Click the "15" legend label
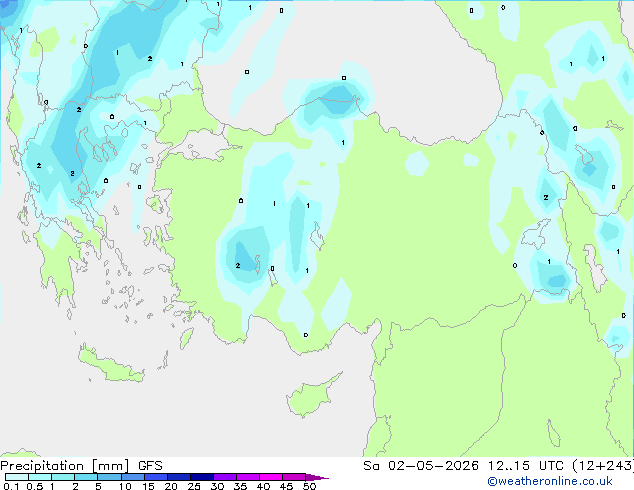Screen dimensions: 634x490 148,486
